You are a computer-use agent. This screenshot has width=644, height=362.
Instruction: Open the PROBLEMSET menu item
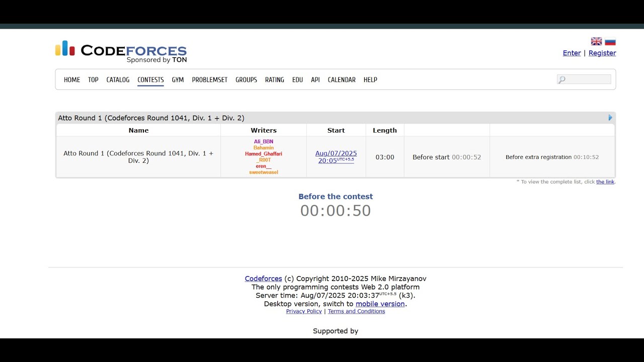(x=210, y=80)
